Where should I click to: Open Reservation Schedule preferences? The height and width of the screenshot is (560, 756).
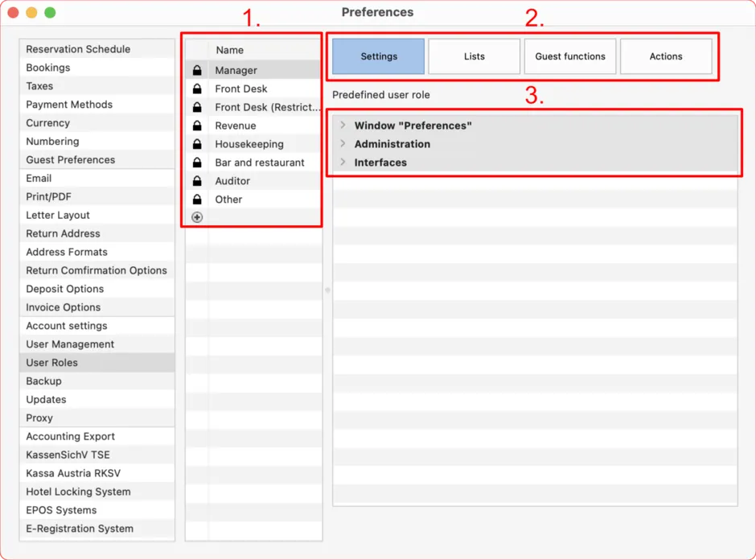tap(97, 49)
